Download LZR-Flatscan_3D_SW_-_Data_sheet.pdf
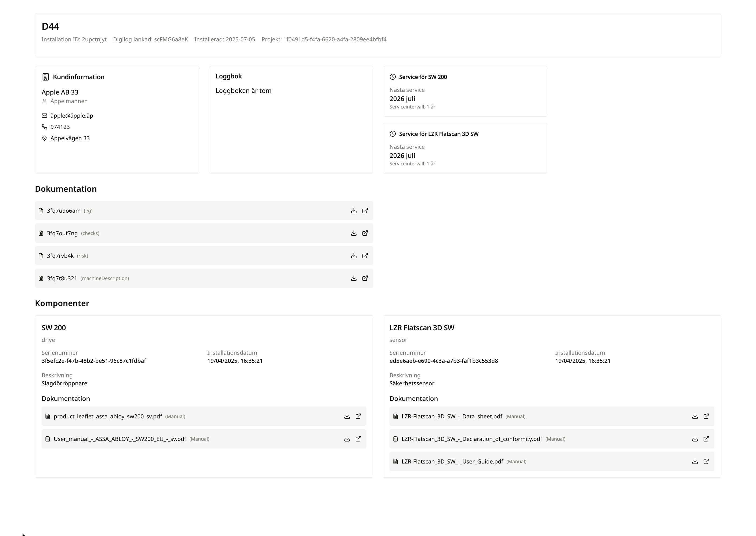Viewport: 756px width, 536px height. coord(695,416)
